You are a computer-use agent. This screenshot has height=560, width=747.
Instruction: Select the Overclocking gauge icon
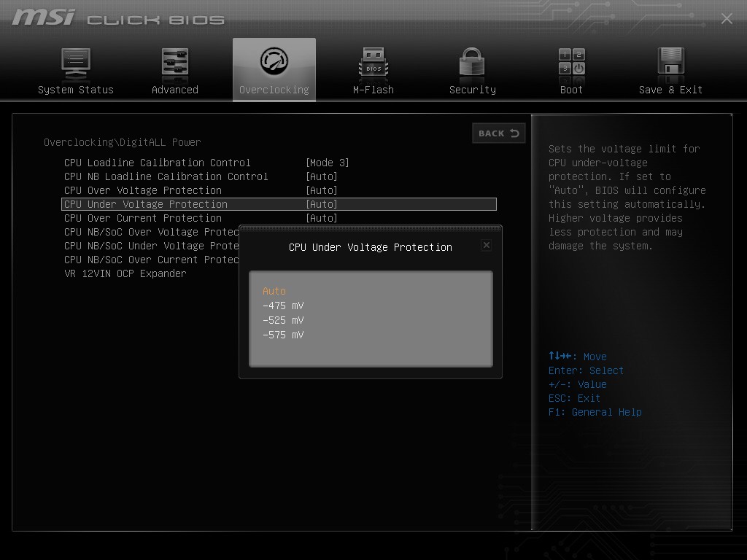pos(274,61)
